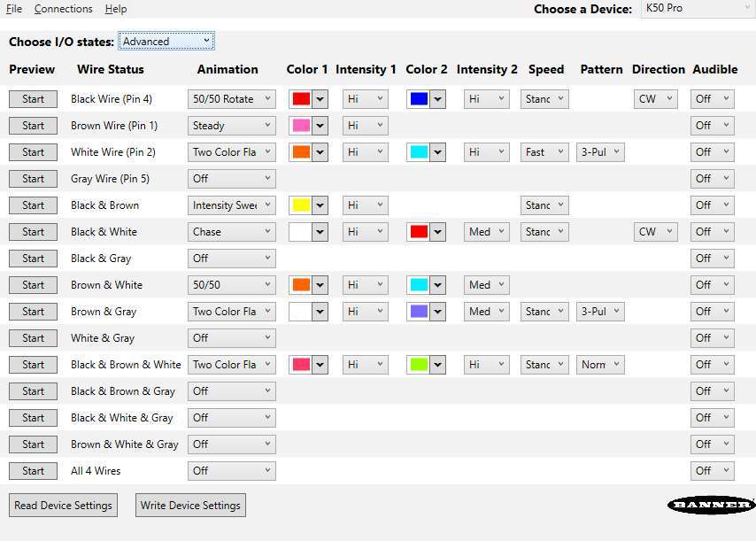Image resolution: width=756 pixels, height=541 pixels.
Task: Change Animation for White & Gray from Off
Action: [x=231, y=337]
